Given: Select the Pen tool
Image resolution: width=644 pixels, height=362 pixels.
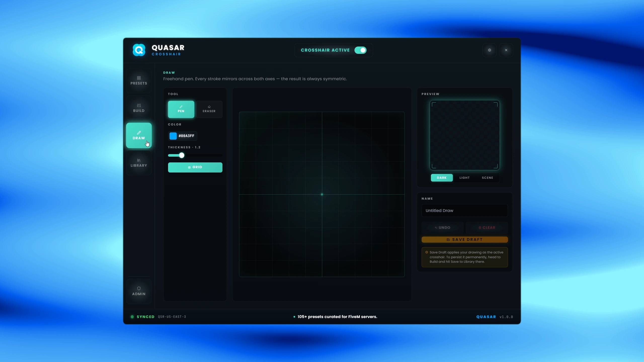Looking at the screenshot, I should (x=181, y=109).
